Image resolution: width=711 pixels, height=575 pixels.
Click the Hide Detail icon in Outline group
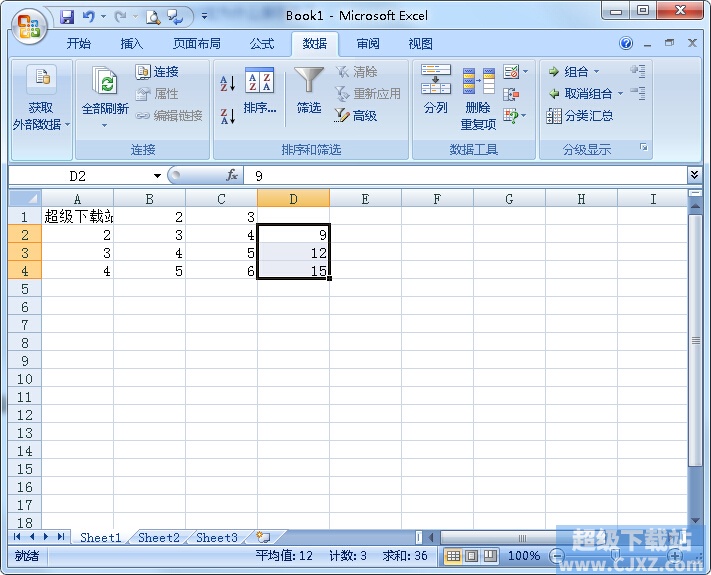tap(638, 93)
